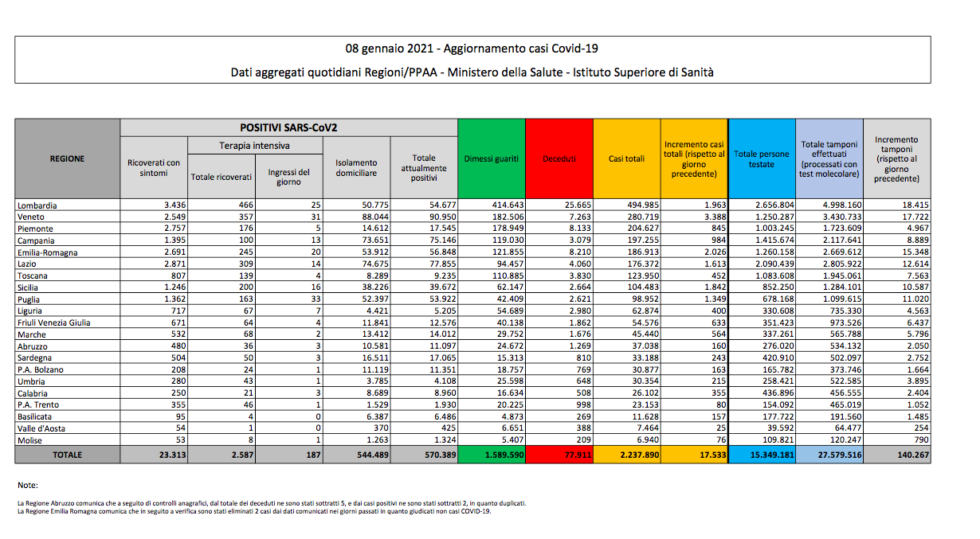Click the Ricoverati con sintomi header
The image size is (980, 539).
tap(154, 167)
